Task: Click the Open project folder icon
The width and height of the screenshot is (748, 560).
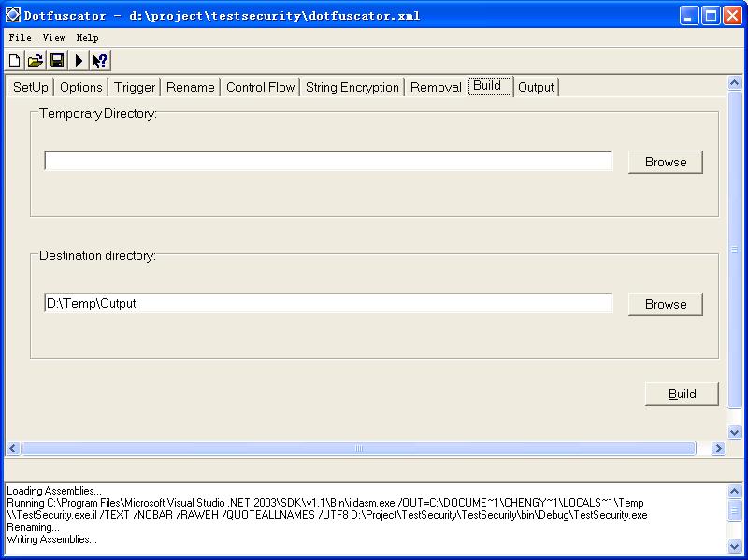Action: (36, 61)
